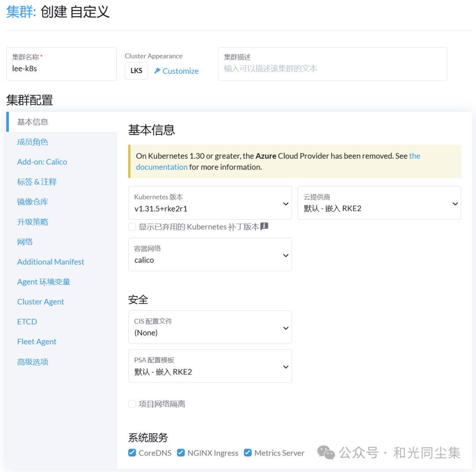Image resolution: width=476 pixels, height=472 pixels.
Task: Open the Azure documentation link in the banner
Action: pyautogui.click(x=161, y=167)
